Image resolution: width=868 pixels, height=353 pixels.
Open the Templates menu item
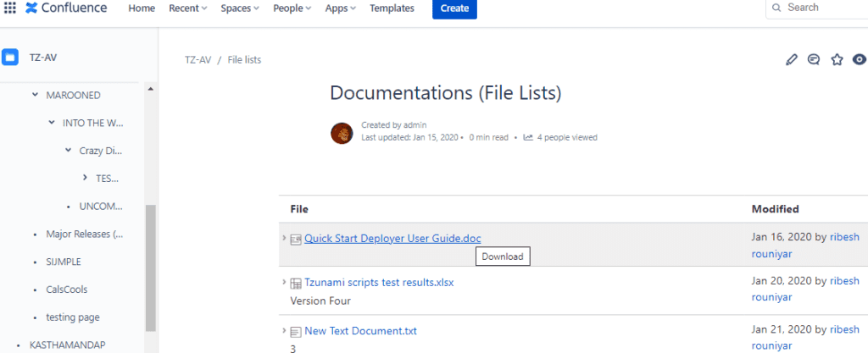(x=392, y=8)
